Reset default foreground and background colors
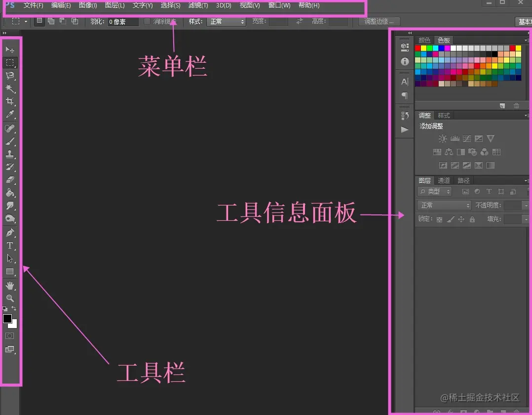Image resolution: width=532 pixels, height=415 pixels. 5,309
